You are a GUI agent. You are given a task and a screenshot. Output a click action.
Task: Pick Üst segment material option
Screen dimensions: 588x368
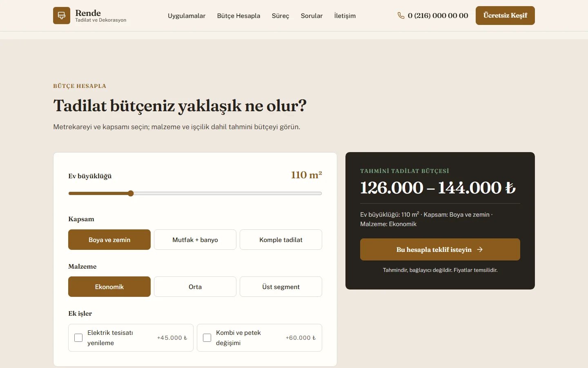pos(281,287)
